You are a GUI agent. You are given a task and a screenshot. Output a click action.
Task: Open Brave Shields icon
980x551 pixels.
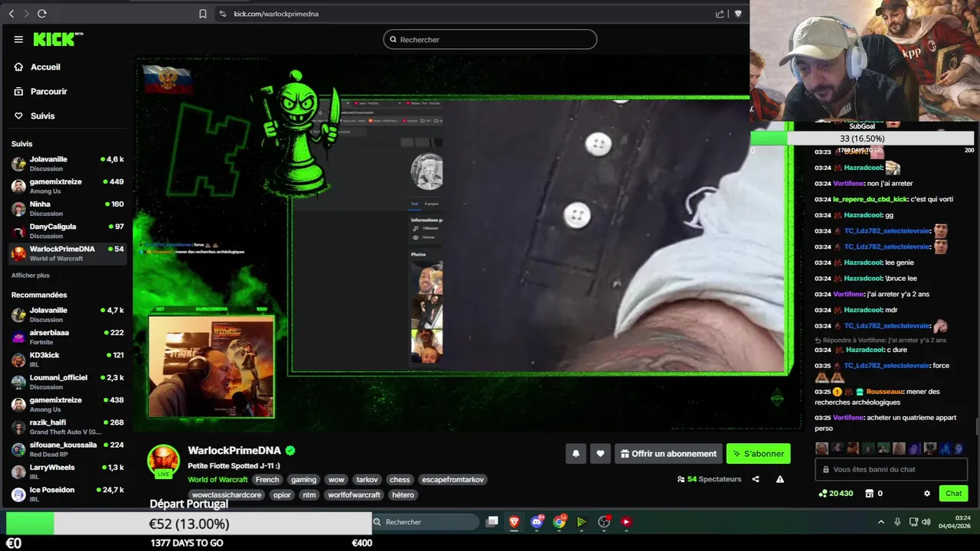pyautogui.click(x=738, y=14)
